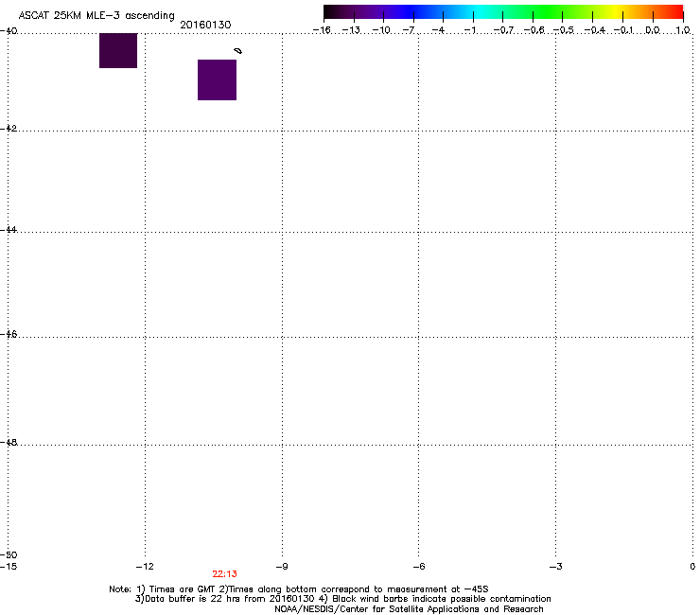The image size is (700, 615).
Task: Click the -1 color scale label
Action: pos(469,30)
